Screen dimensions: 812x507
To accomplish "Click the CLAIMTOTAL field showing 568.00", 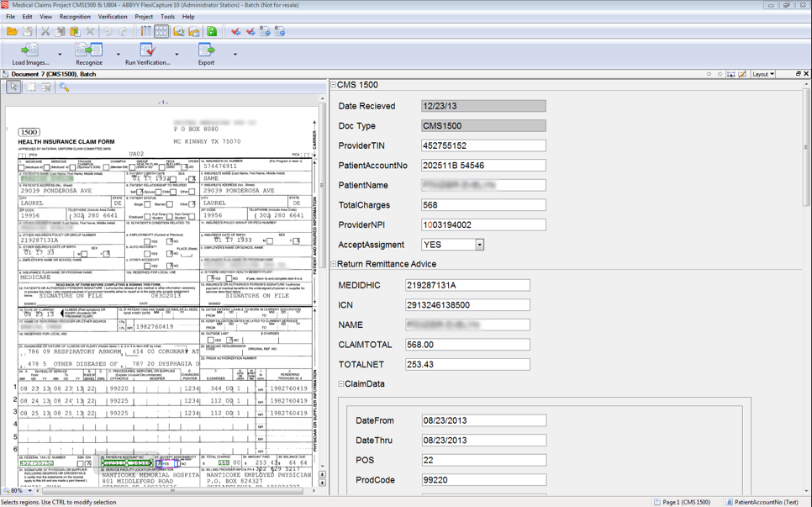I will (x=467, y=345).
